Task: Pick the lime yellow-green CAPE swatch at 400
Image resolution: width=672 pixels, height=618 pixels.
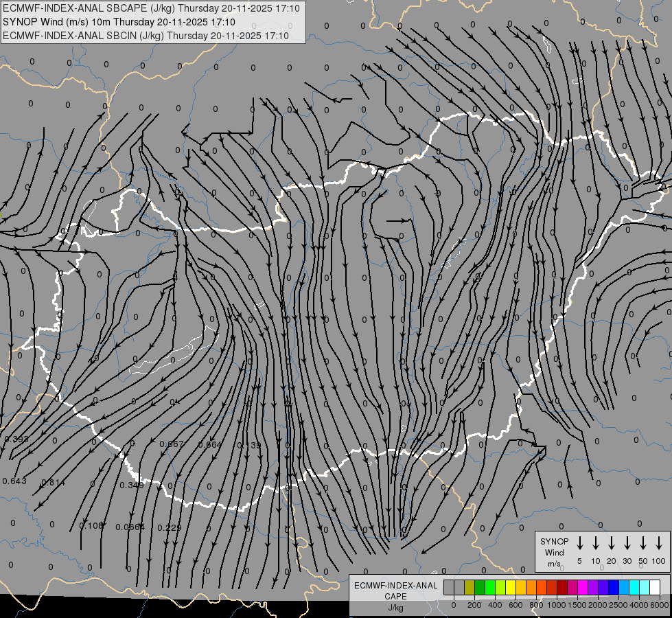Action: pos(500,587)
